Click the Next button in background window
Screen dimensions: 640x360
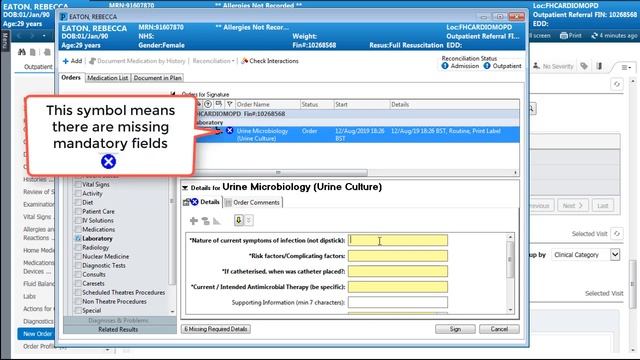pyautogui.click(x=573, y=205)
